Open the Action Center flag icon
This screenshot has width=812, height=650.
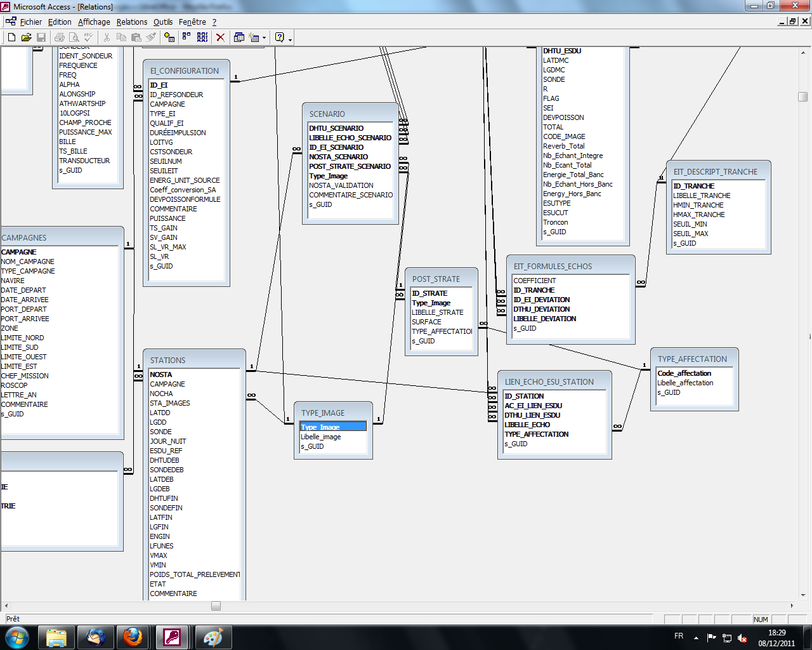tap(711, 638)
